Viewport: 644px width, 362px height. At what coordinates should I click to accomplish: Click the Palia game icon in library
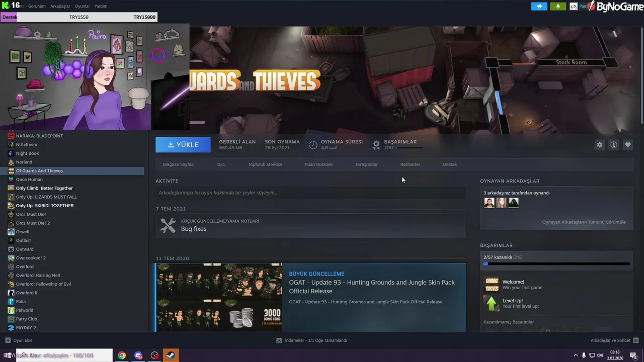(x=11, y=302)
